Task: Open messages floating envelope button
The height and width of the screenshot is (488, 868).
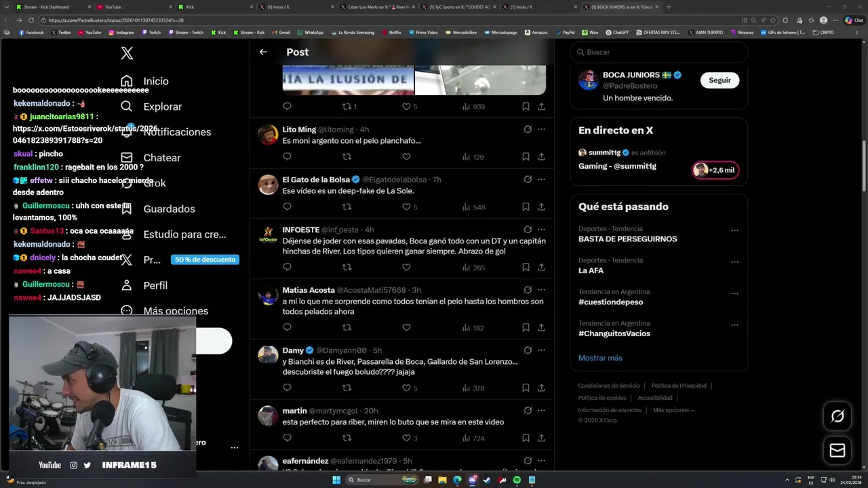Action: (837, 450)
